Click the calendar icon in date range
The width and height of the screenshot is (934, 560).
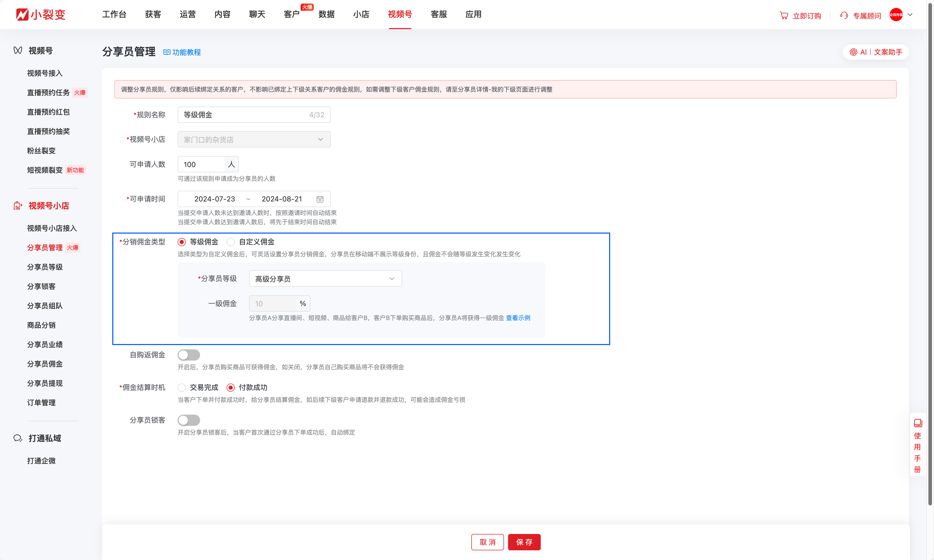pos(320,199)
